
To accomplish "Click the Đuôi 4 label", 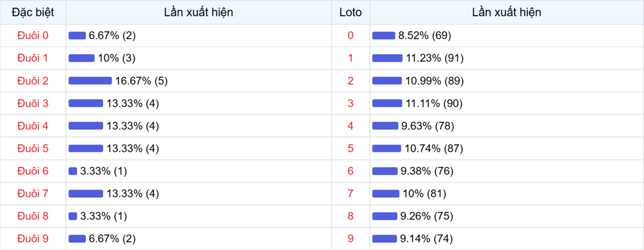I will pyautogui.click(x=33, y=126).
